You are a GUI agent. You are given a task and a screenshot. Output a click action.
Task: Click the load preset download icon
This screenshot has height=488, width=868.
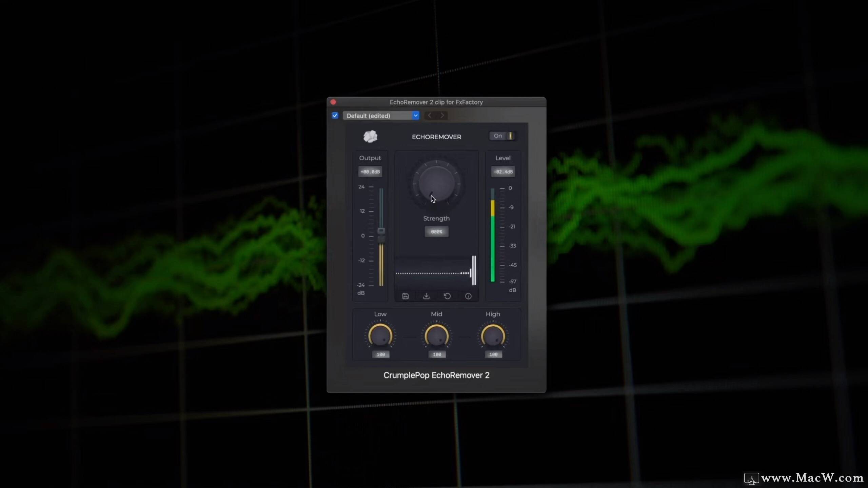click(x=426, y=296)
